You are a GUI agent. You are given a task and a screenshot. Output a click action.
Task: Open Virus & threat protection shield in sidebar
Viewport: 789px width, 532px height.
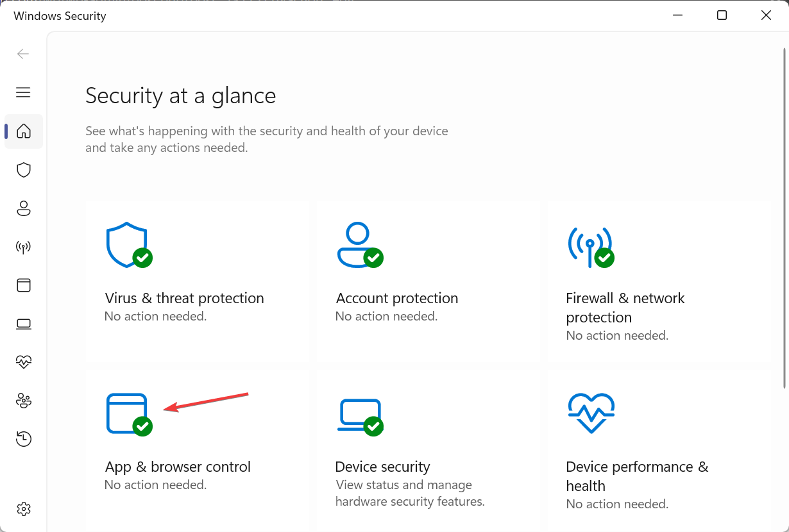[x=24, y=170]
